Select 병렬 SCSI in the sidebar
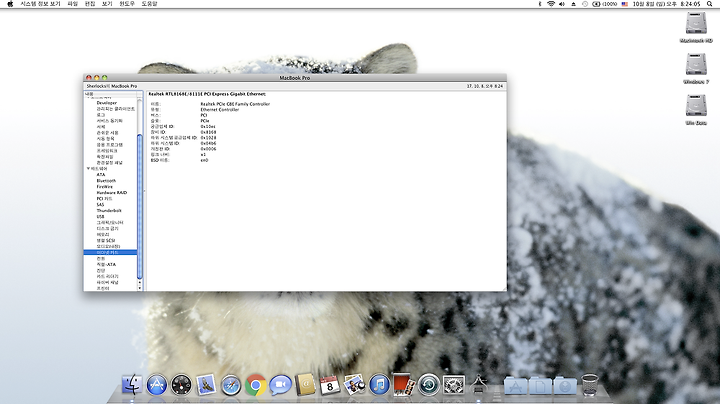Viewport: 720px width, 404px height. point(106,240)
